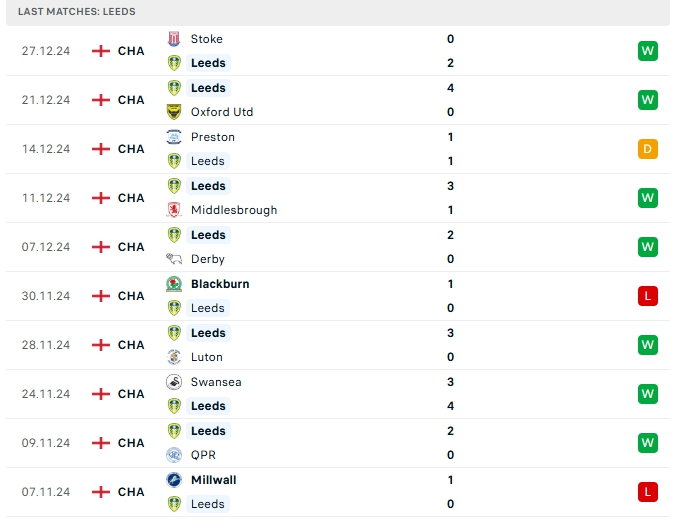Click the Luton club crest icon
The image size is (680, 520).
click(x=174, y=357)
